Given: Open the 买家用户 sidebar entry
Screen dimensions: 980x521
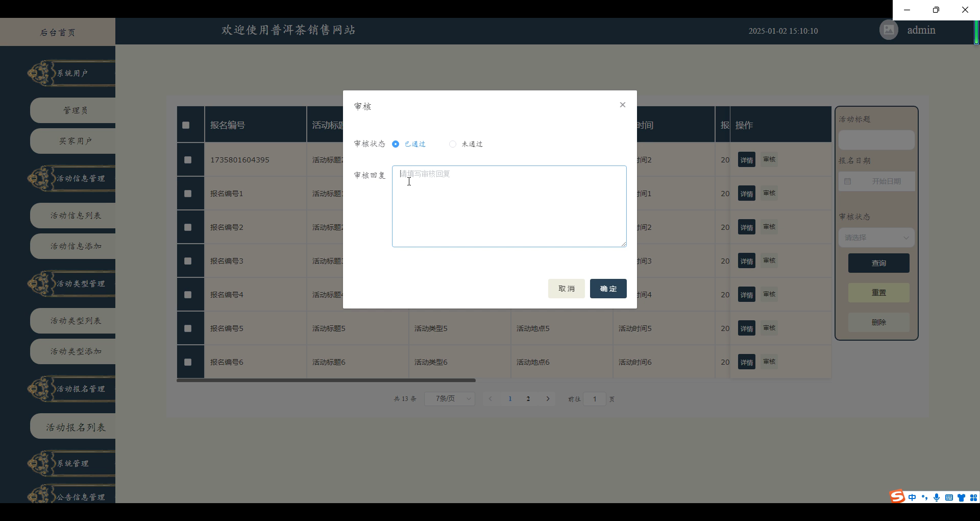Looking at the screenshot, I should pyautogui.click(x=73, y=141).
